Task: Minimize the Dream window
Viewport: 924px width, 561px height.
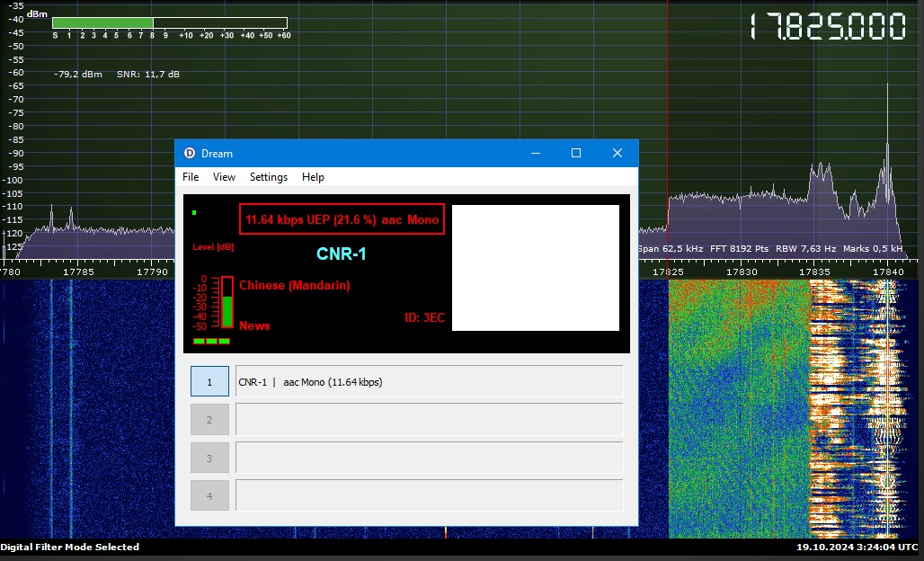Action: coord(536,153)
